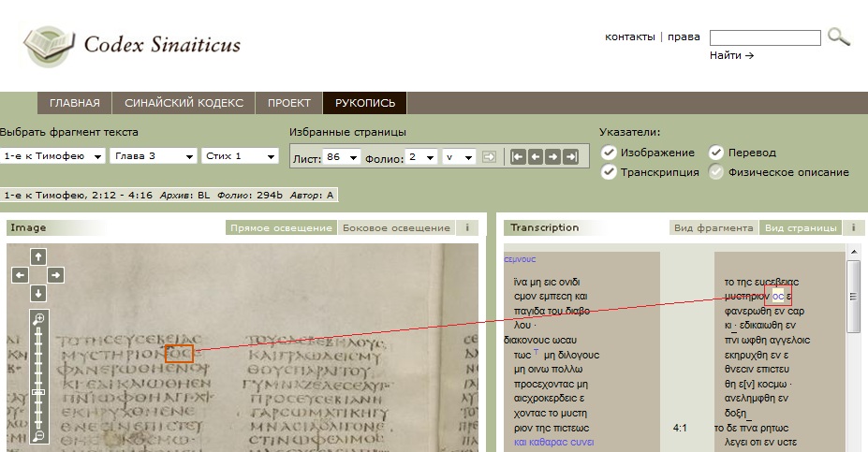Open the СИНАЙСКИЙ КОДЕКС menu item
This screenshot has height=452, width=868.
[x=183, y=103]
